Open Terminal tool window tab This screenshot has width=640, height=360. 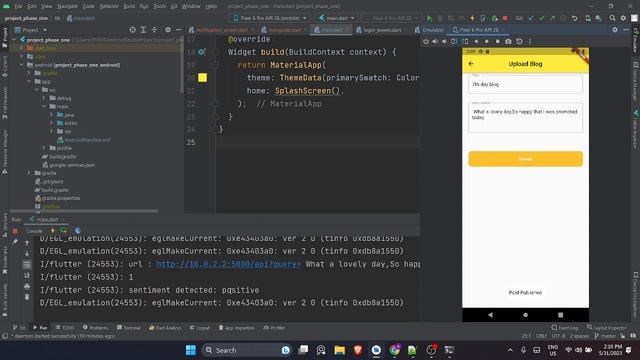click(x=129, y=328)
